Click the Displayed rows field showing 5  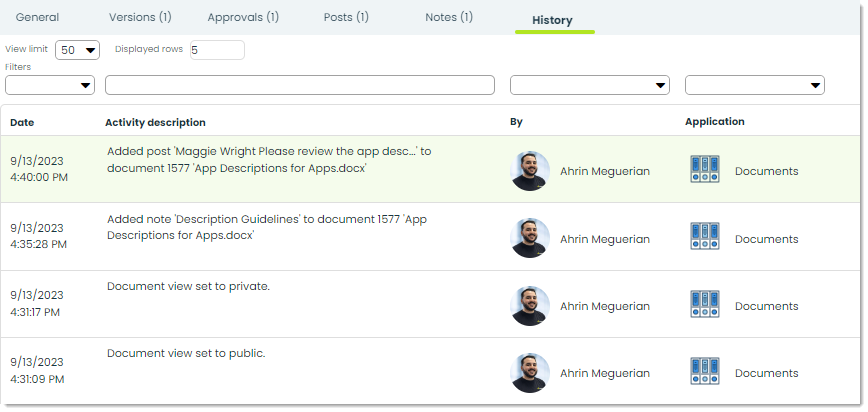tap(217, 50)
